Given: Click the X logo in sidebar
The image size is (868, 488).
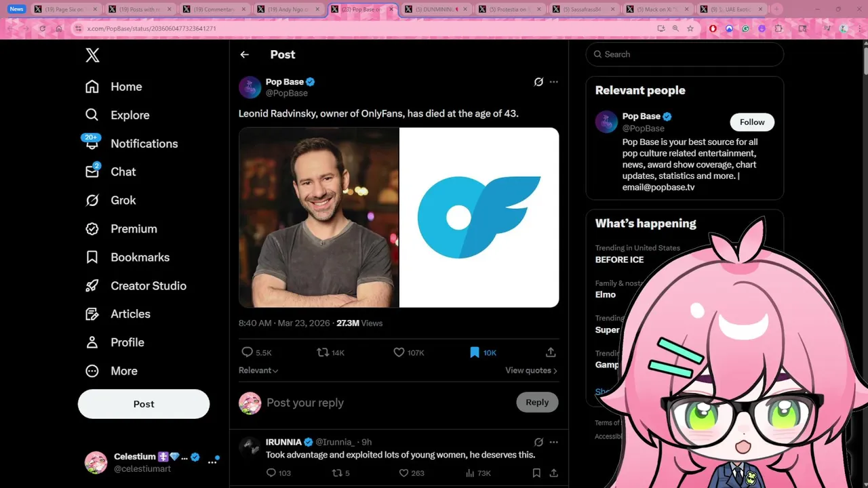Looking at the screenshot, I should [x=92, y=56].
